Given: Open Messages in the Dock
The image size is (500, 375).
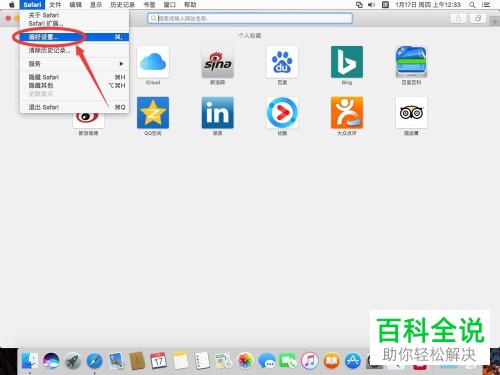Looking at the screenshot, I should click(x=267, y=361).
